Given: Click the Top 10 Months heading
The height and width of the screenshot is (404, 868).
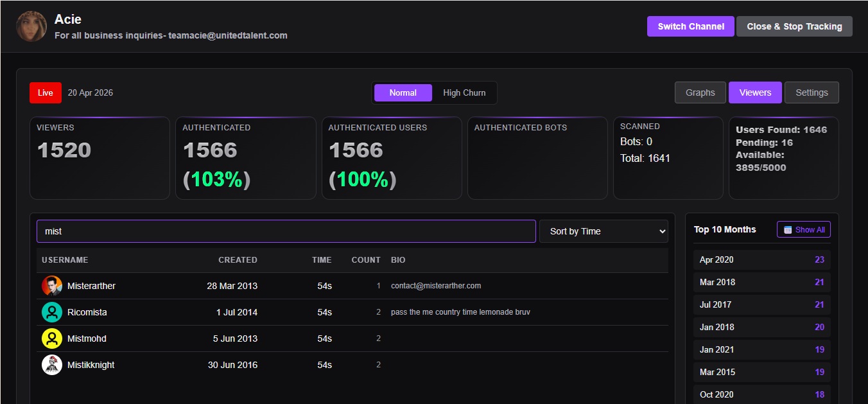Looking at the screenshot, I should (725, 229).
